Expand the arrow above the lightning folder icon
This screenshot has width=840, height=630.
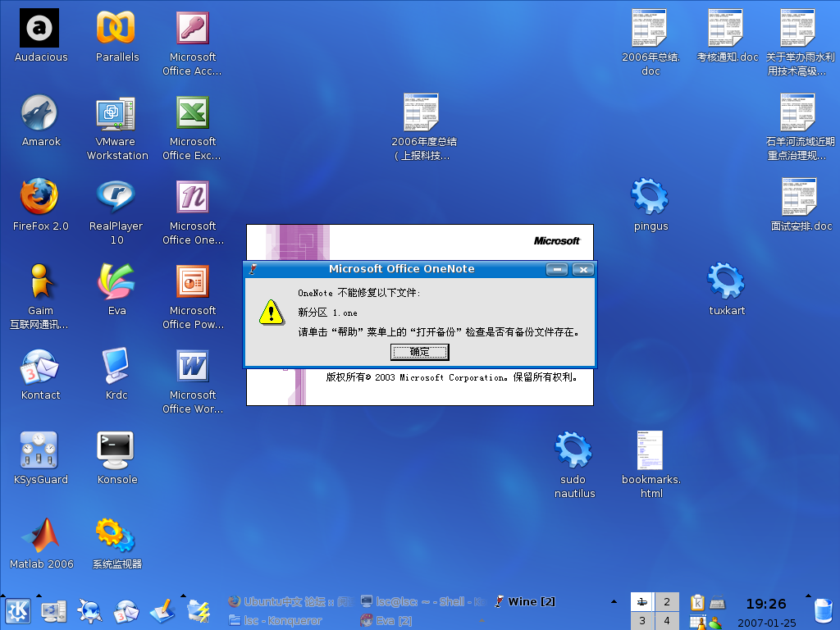point(183,596)
